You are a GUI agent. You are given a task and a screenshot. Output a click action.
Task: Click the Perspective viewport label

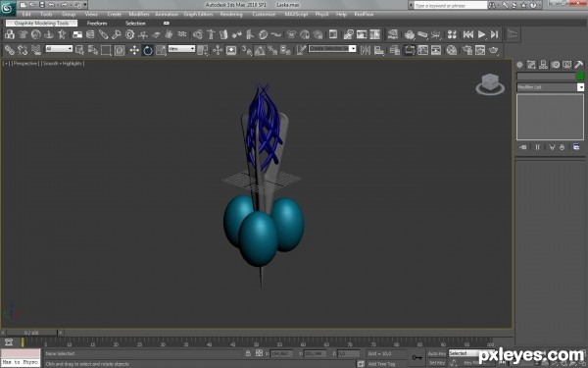point(25,64)
